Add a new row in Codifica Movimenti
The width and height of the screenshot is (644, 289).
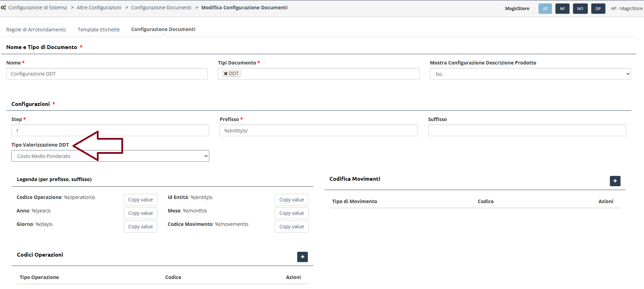click(x=615, y=181)
